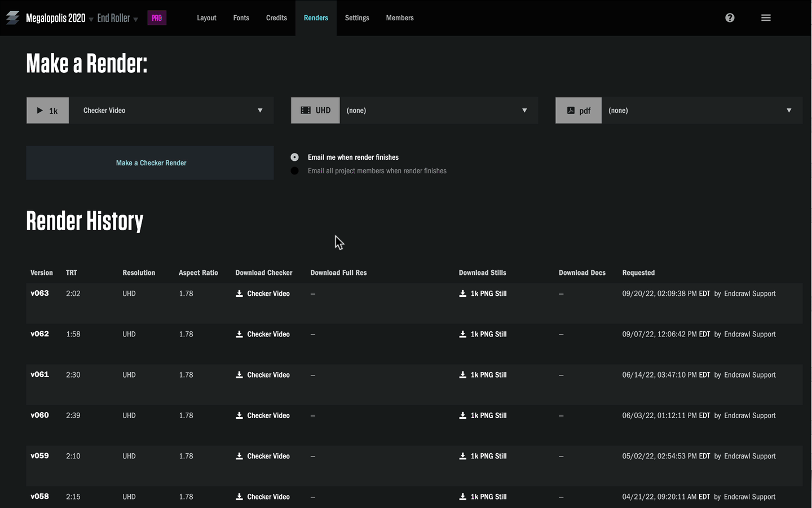Click the PRO badge

click(157, 18)
